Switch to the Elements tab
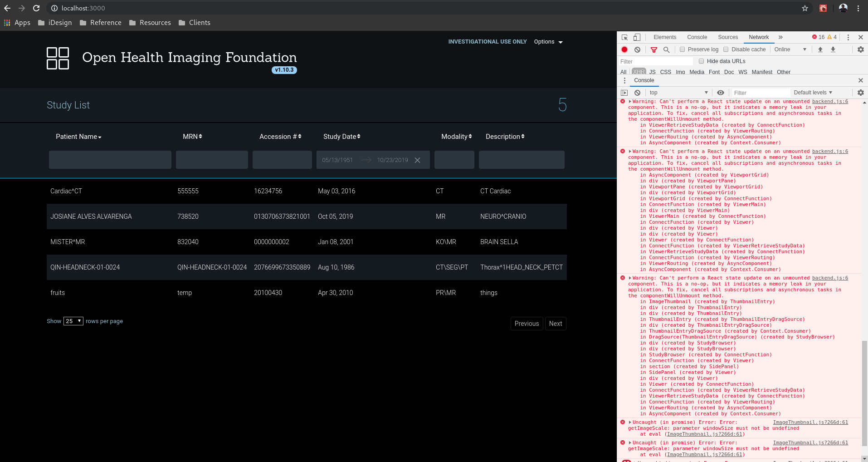This screenshot has height=462, width=868. (665, 37)
